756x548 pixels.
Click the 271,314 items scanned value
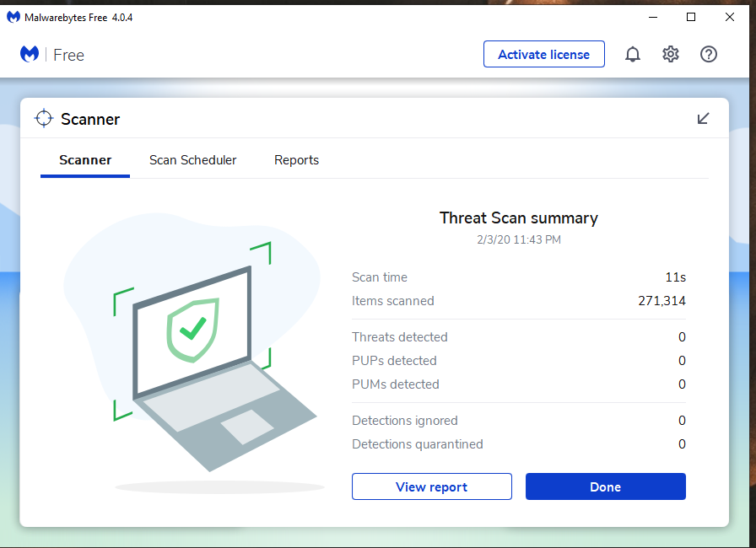coord(661,301)
